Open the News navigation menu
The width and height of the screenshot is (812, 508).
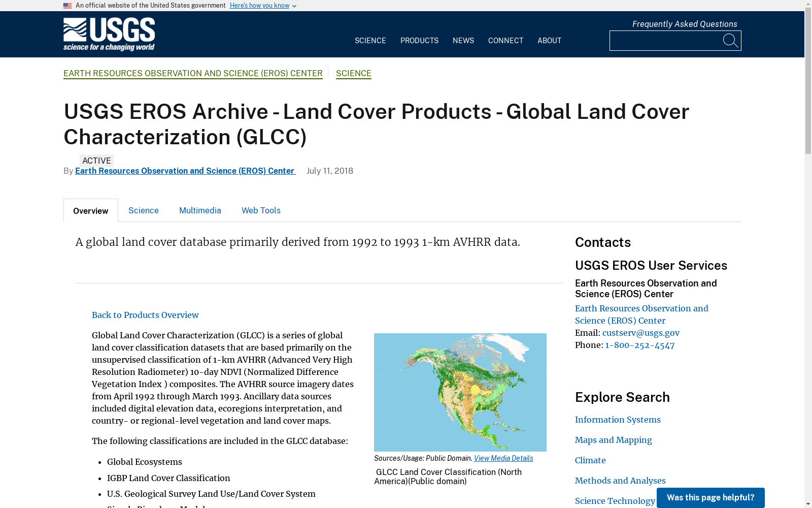pos(463,41)
